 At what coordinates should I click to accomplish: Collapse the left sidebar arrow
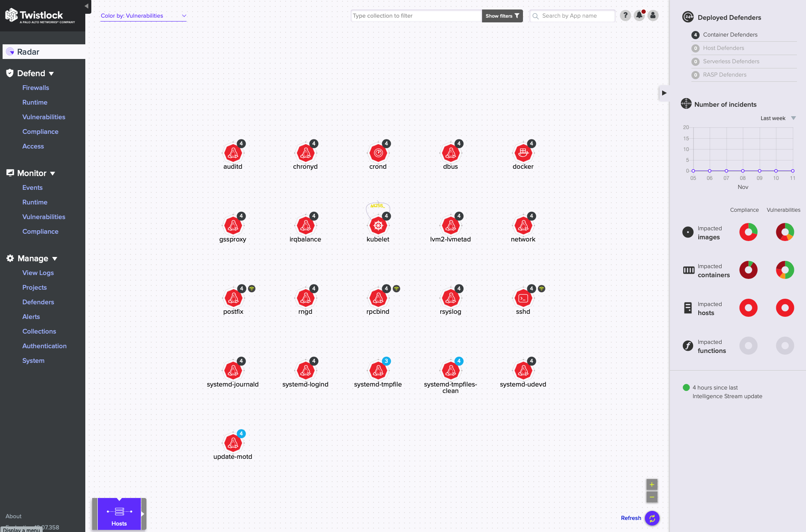click(x=86, y=6)
